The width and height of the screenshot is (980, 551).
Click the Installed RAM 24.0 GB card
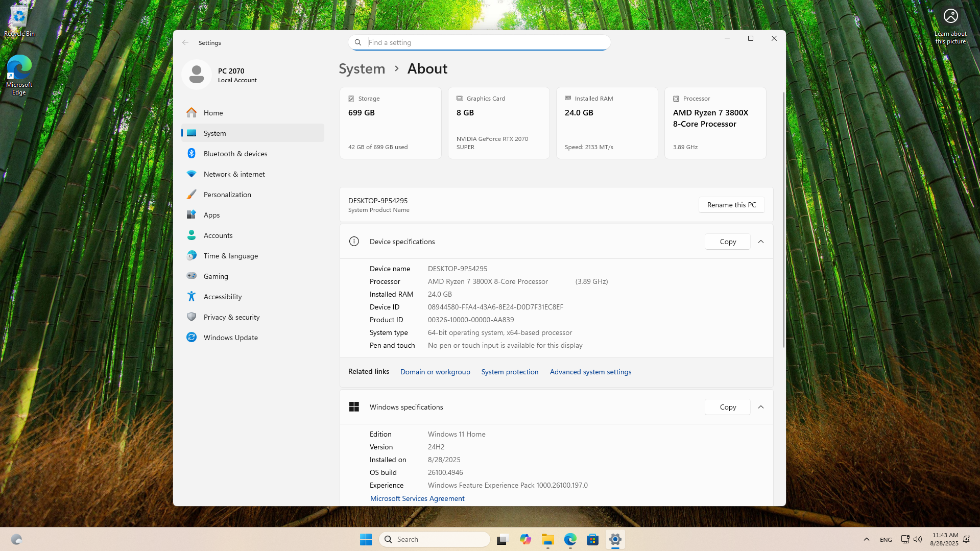[607, 123]
